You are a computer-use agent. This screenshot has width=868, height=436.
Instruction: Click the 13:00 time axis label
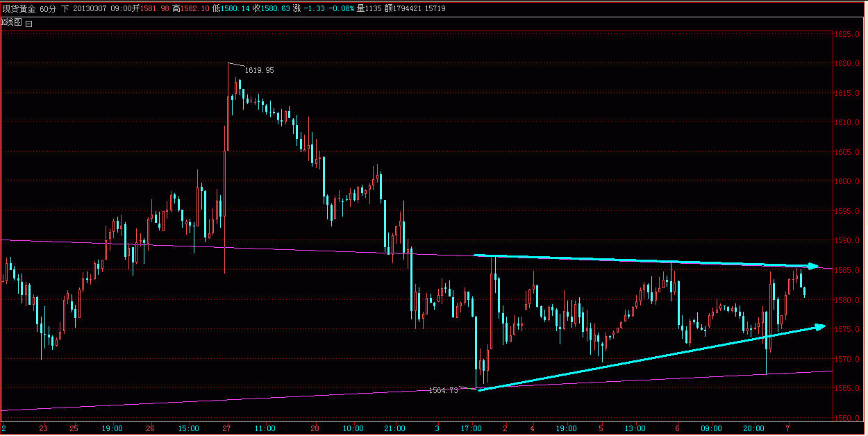(x=635, y=428)
